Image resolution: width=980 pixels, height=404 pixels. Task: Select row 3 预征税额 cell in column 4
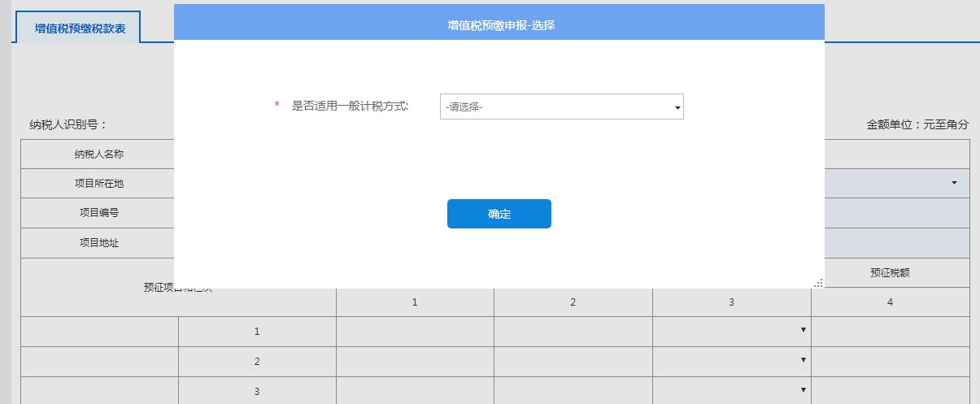click(890, 390)
